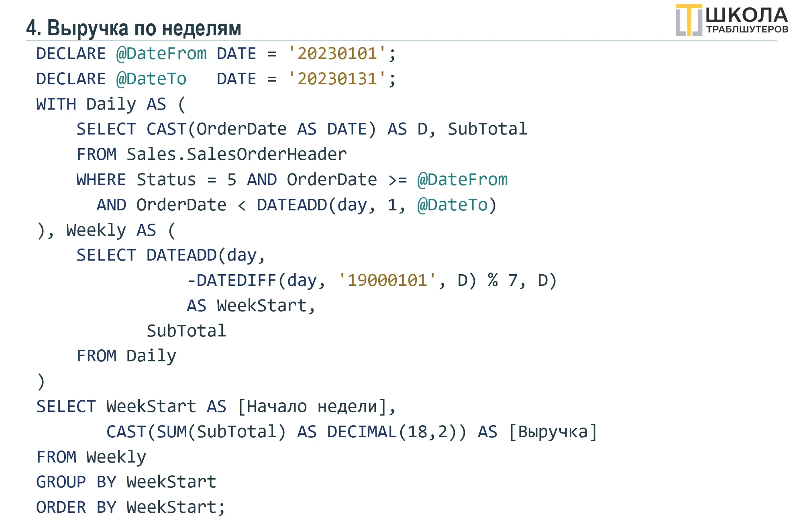Click 'GROUP BY WeekStart' line

[126, 482]
